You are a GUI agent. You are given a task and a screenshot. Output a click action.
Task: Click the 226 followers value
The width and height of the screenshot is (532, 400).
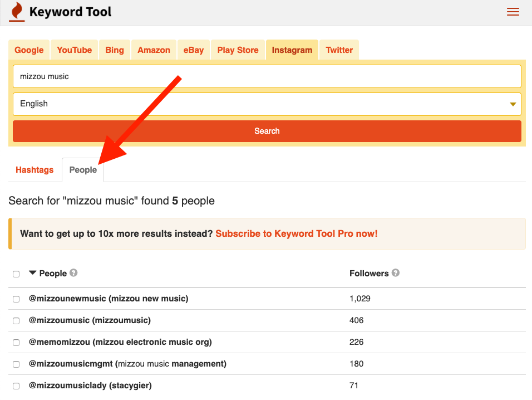coord(357,342)
